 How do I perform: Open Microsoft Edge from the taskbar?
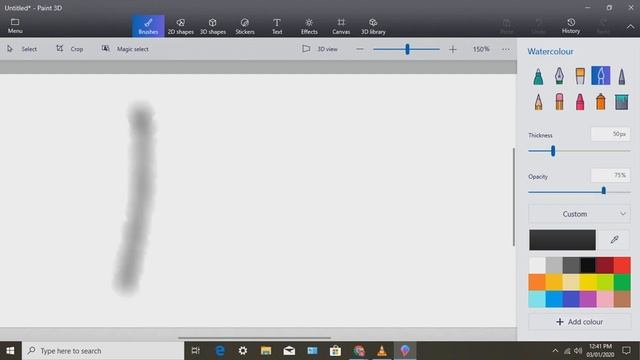pyautogui.click(x=220, y=351)
